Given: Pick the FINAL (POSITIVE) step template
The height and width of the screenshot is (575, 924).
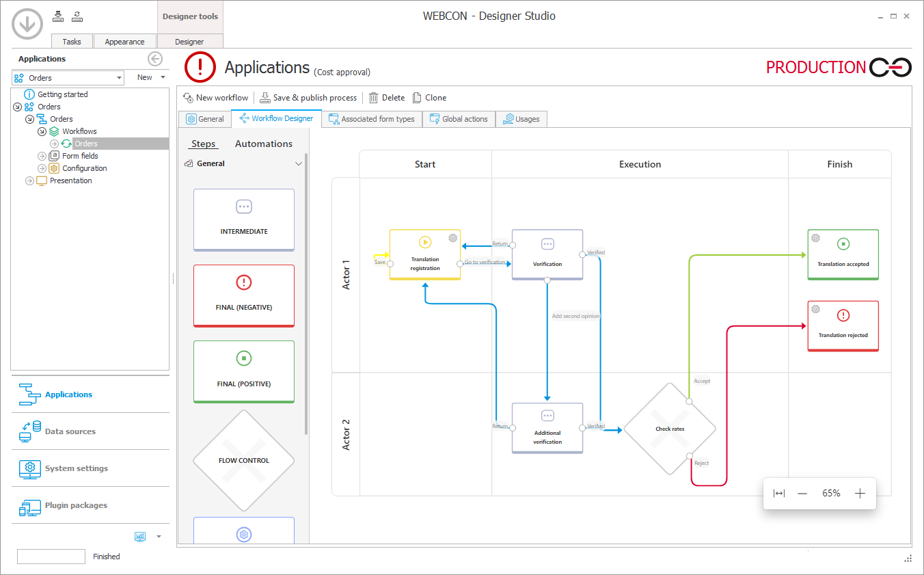Looking at the screenshot, I should (244, 372).
